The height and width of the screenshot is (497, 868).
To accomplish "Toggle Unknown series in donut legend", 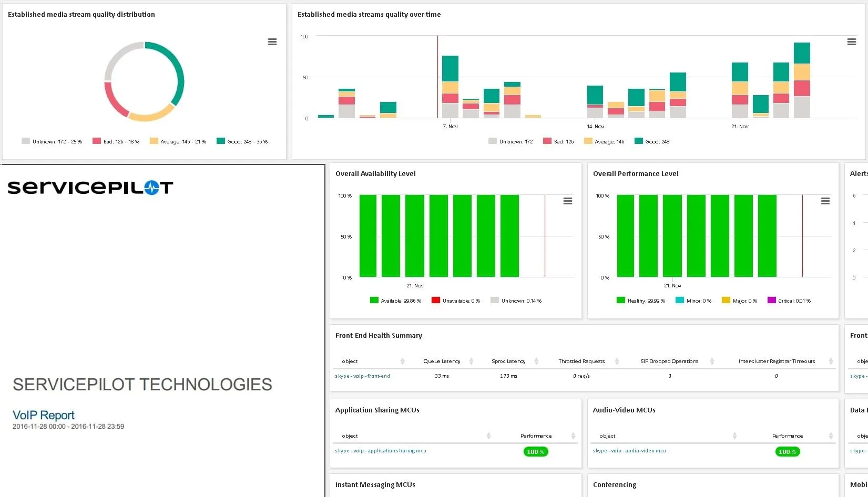I will 52,141.
